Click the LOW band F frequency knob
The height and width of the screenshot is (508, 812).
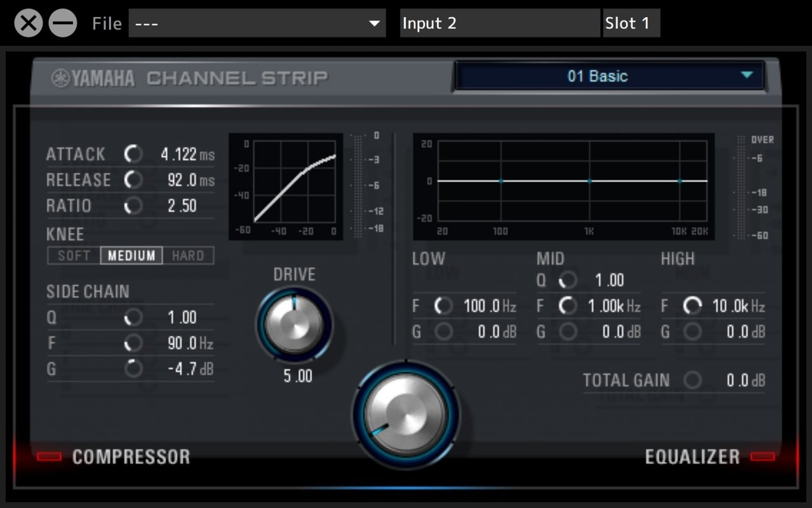click(x=443, y=306)
